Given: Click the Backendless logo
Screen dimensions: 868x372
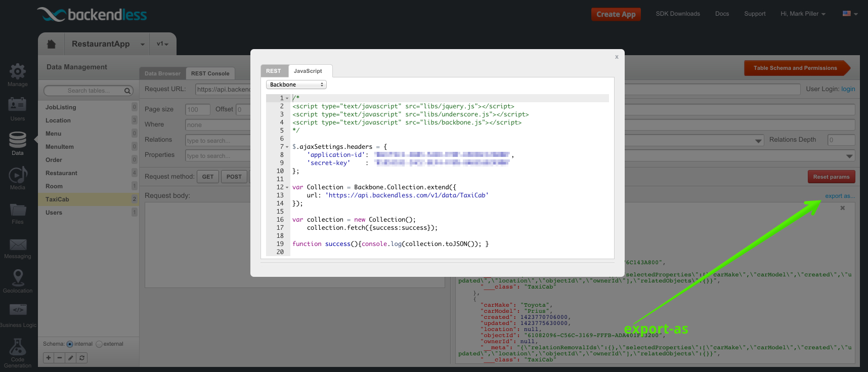Looking at the screenshot, I should point(92,14).
